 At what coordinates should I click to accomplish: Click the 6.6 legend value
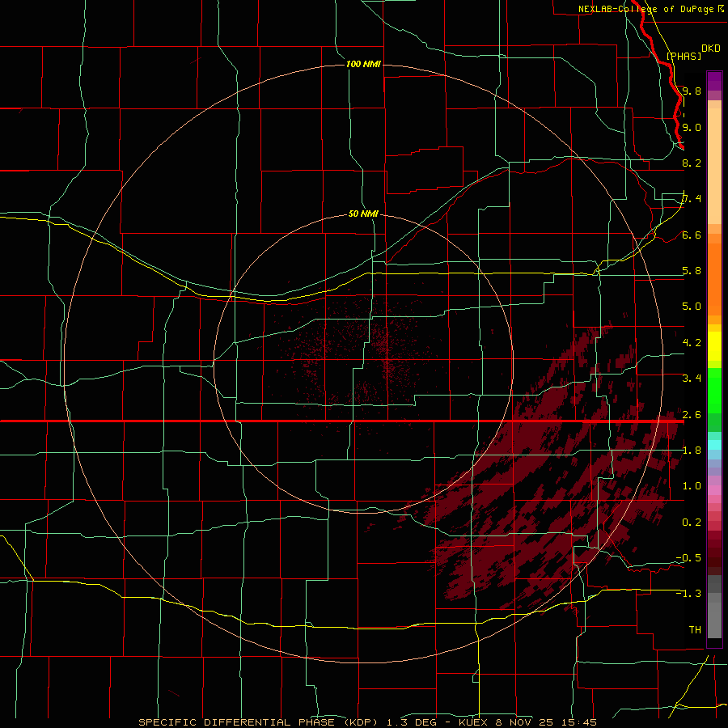coord(692,235)
